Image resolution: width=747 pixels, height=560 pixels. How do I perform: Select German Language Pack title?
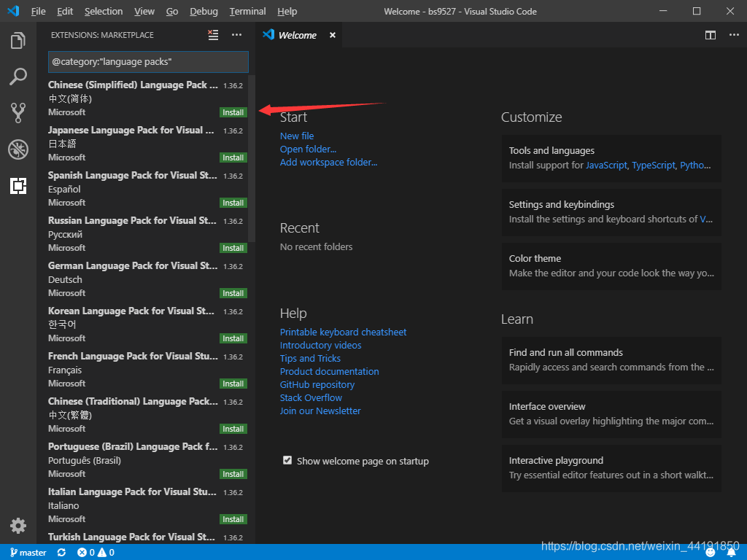(133, 265)
